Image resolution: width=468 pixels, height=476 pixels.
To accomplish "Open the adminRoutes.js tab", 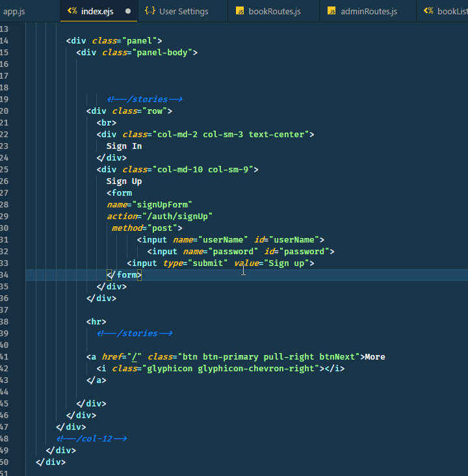I will click(369, 11).
